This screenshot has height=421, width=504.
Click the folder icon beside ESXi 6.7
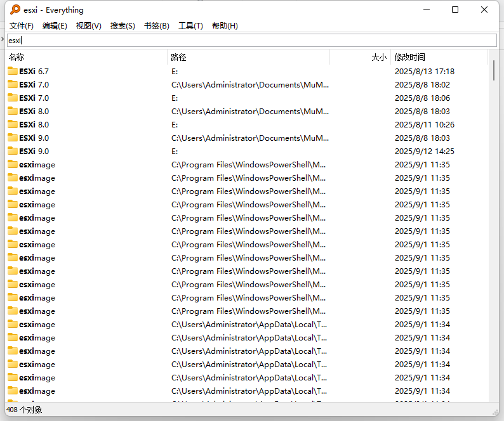click(x=13, y=71)
